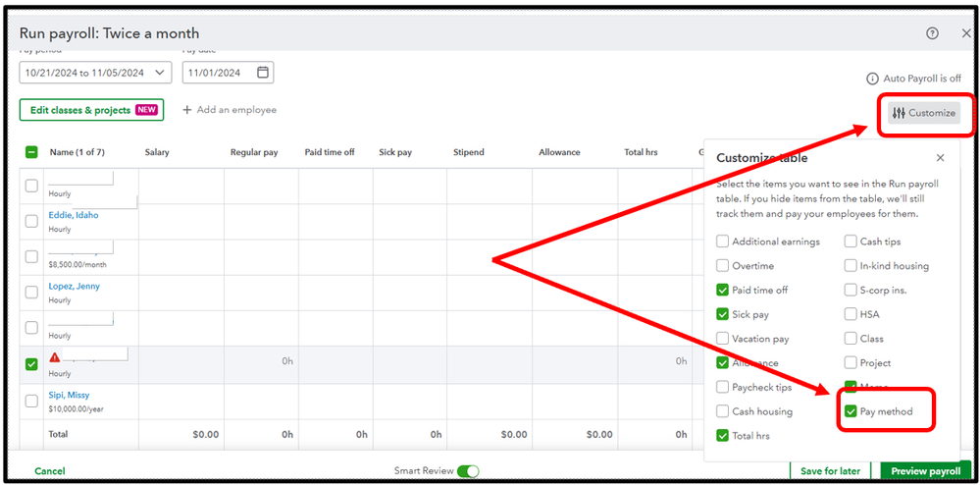
Task: Check the box for Lopez, Jenny
Action: coord(31,293)
